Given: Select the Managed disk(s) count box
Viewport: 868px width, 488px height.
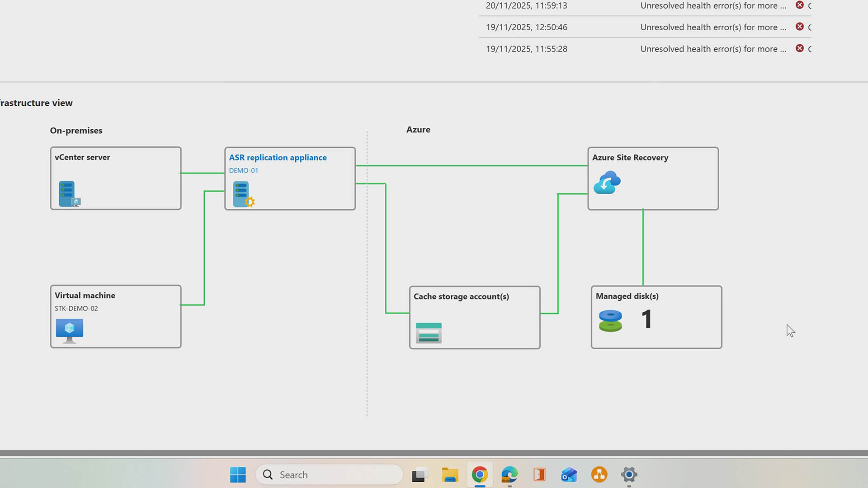Looking at the screenshot, I should pos(656,317).
